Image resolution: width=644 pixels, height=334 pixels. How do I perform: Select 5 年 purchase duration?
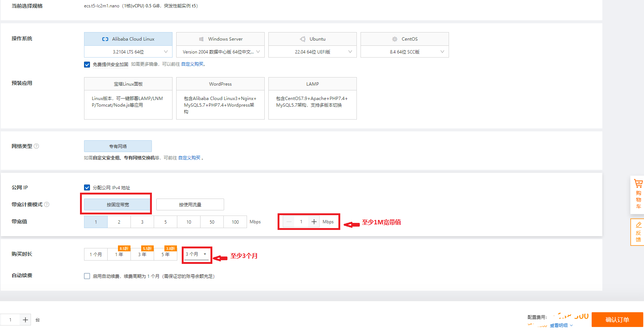pyautogui.click(x=166, y=254)
